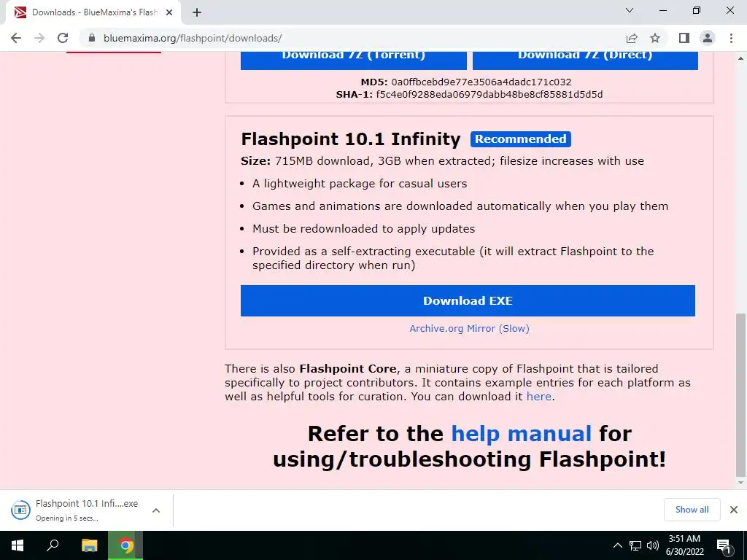Click 'Must be redownloaded to apply updates' text

(x=363, y=229)
